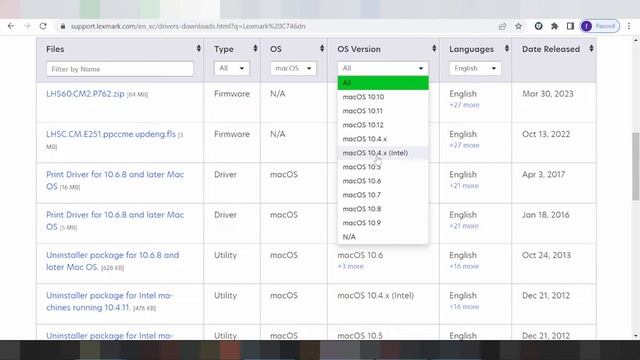Screen dimensions: 640x360
Task: Open Uninstaller package for 10.6.8 and later link
Action: pos(112,261)
